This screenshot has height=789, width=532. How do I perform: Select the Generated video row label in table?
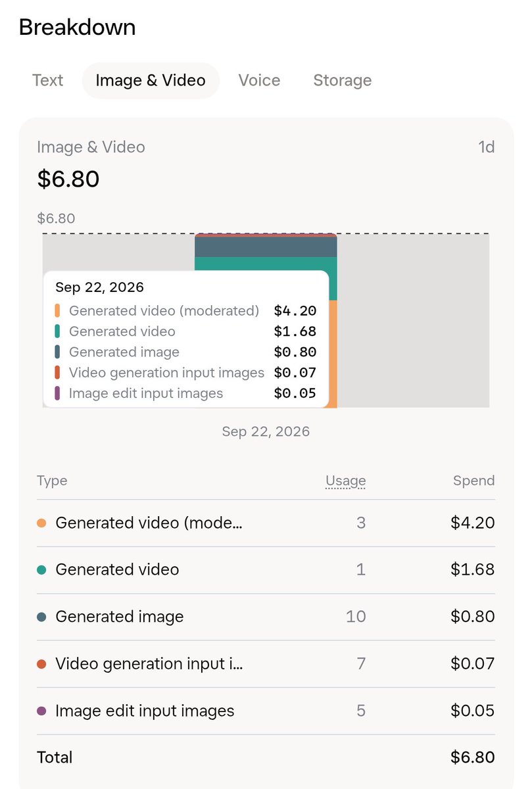(x=117, y=569)
